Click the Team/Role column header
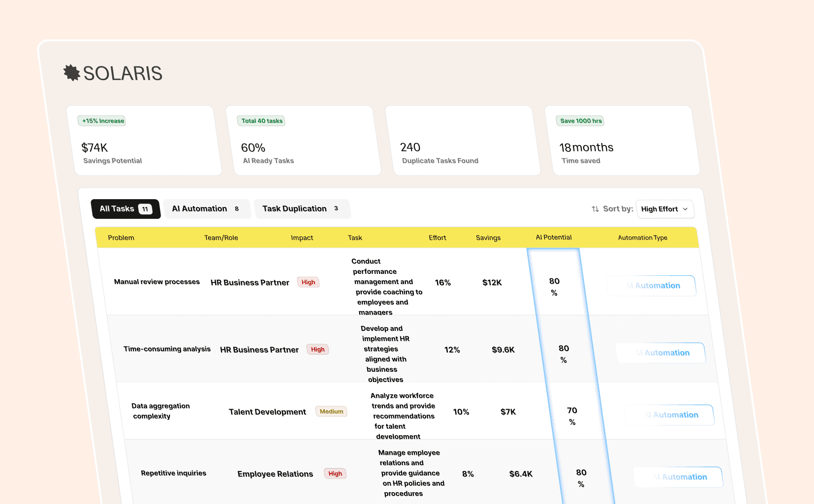814x504 pixels. tap(221, 238)
